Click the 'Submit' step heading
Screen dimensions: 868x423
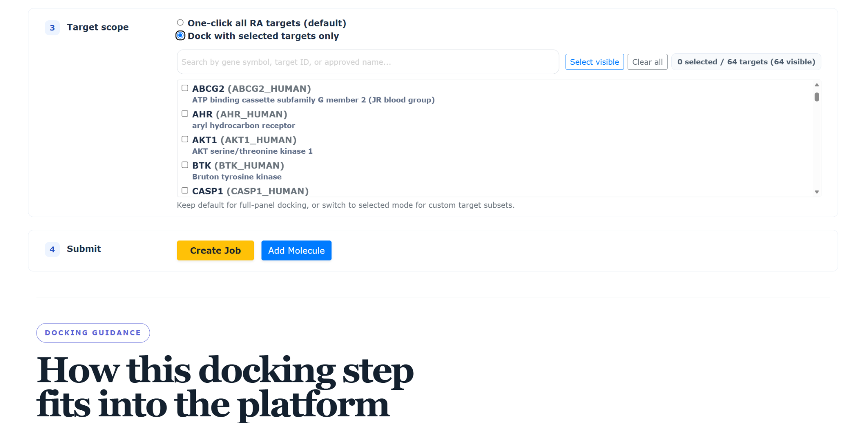click(x=84, y=249)
